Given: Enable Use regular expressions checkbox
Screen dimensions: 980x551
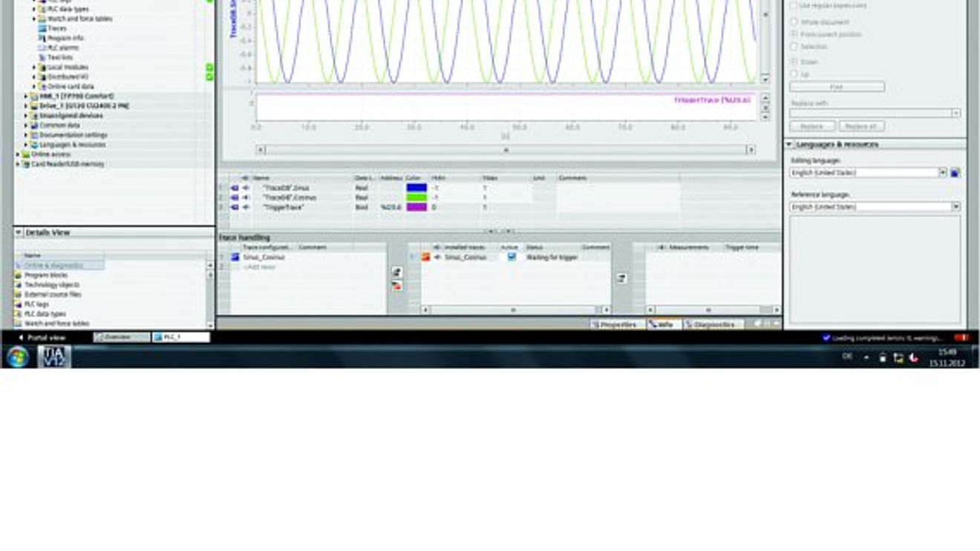Looking at the screenshot, I should point(794,6).
